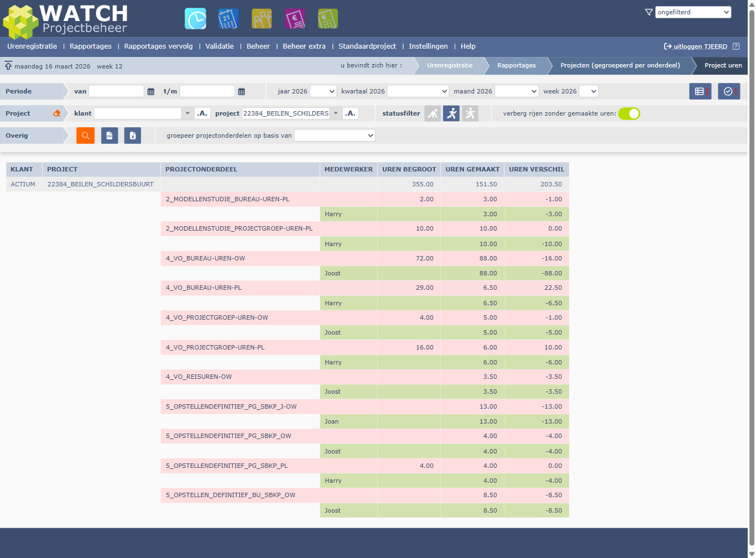Clear project filter with the eraser icon
This screenshot has width=756, height=558.
(56, 113)
